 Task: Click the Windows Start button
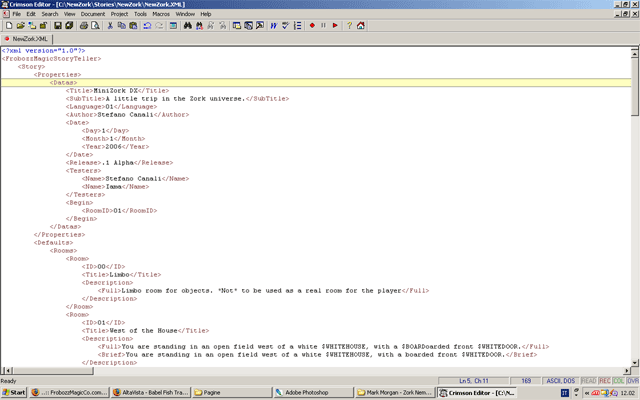[13, 393]
